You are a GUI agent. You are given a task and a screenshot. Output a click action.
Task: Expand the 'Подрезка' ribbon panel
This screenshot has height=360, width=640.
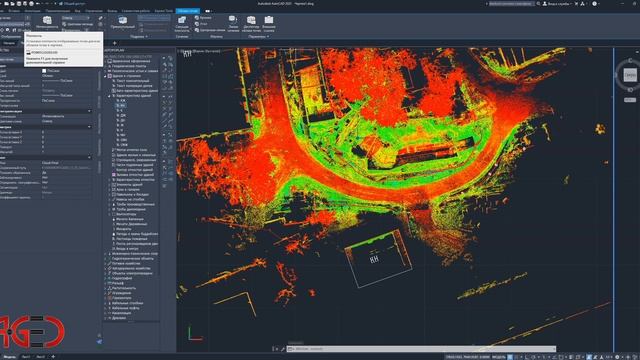click(x=139, y=37)
